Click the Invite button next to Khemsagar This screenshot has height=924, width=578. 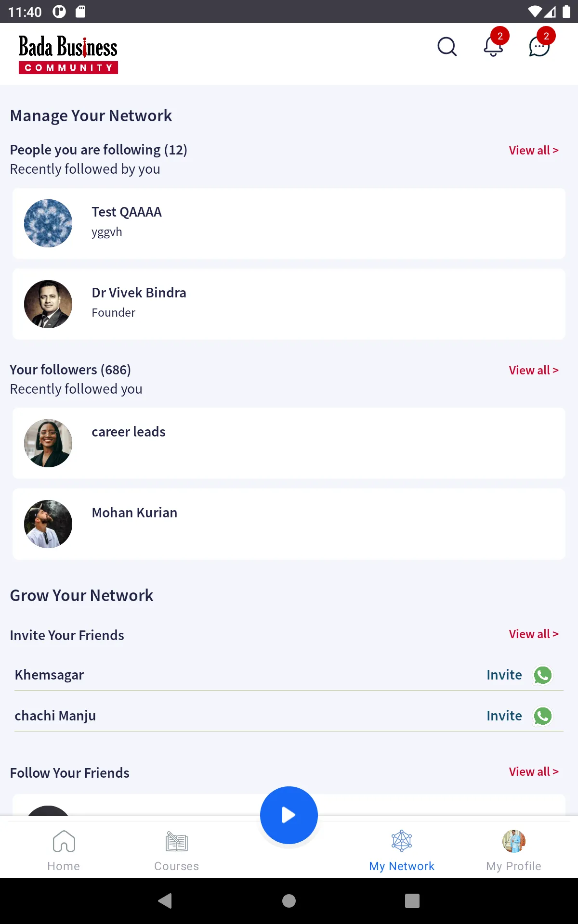click(504, 675)
